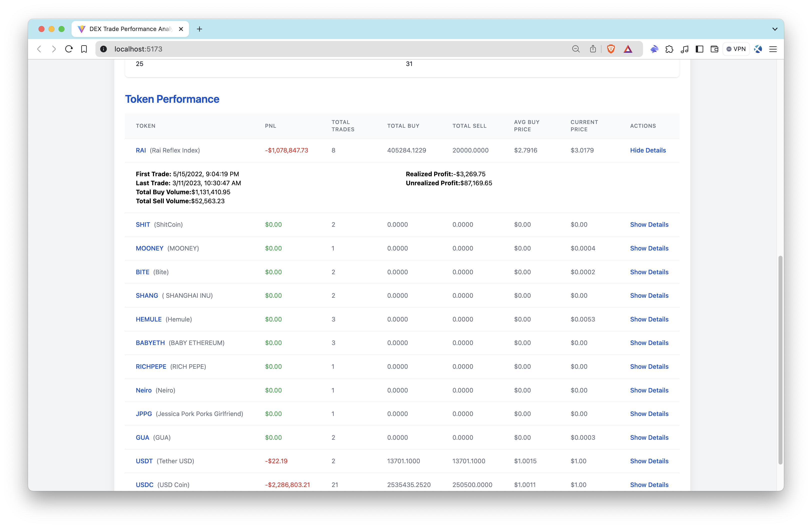
Task: Select Unrealized Profit $87,169.65 text
Action: 449,183
